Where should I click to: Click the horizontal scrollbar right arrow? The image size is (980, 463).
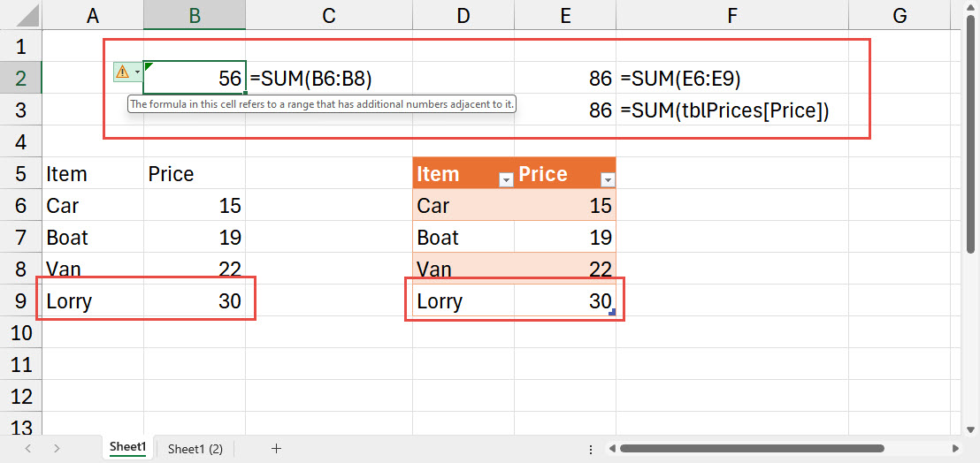pyautogui.click(x=954, y=449)
